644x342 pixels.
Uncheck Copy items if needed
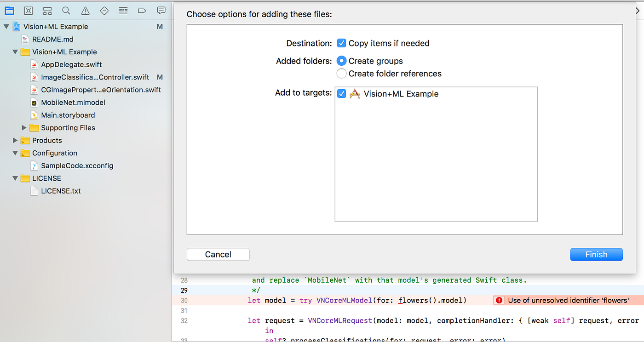[x=341, y=43]
